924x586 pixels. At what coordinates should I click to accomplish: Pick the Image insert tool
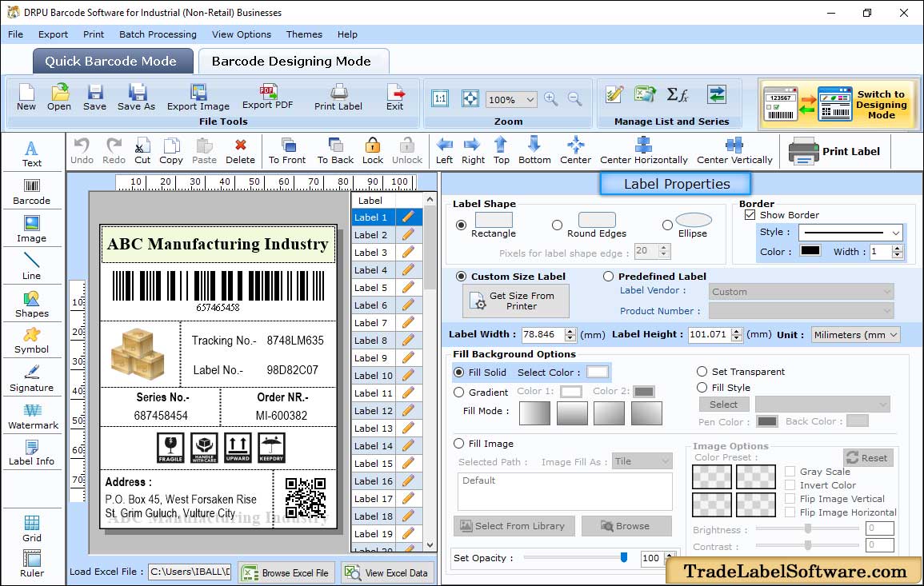pyautogui.click(x=32, y=229)
